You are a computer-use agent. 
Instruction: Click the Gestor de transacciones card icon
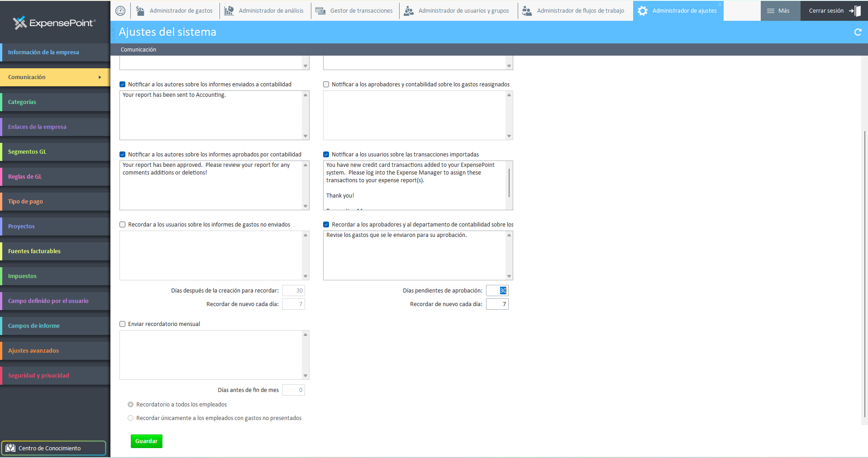pos(320,11)
